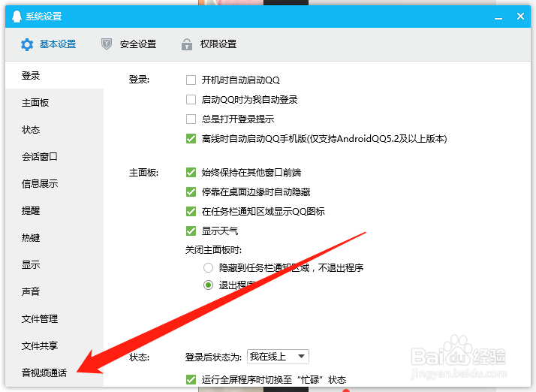Click the 主面板: section label
The height and width of the screenshot is (392, 536).
tap(143, 173)
